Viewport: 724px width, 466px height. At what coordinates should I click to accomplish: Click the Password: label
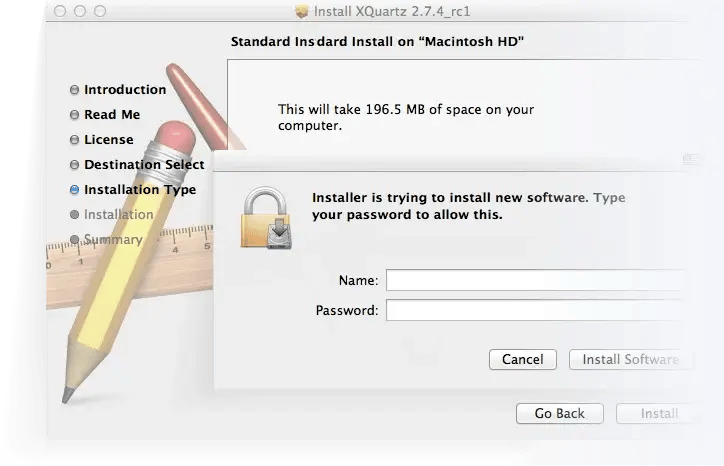(347, 310)
